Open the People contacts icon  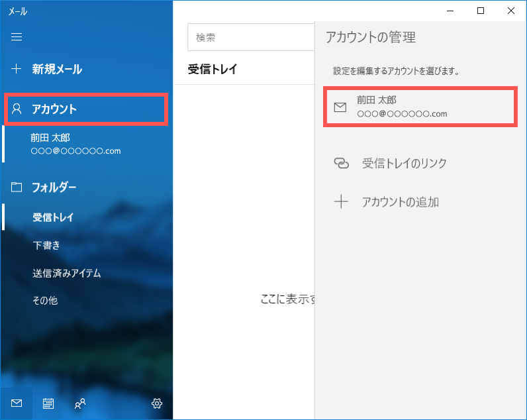coord(80,403)
